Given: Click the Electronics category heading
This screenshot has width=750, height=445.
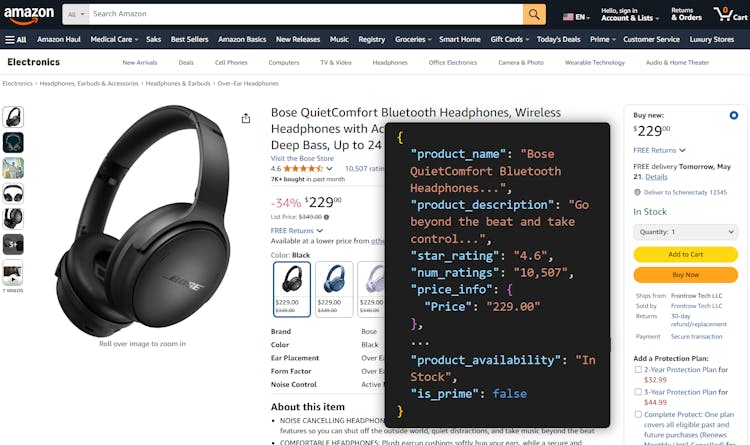Looking at the screenshot, I should coord(33,62).
